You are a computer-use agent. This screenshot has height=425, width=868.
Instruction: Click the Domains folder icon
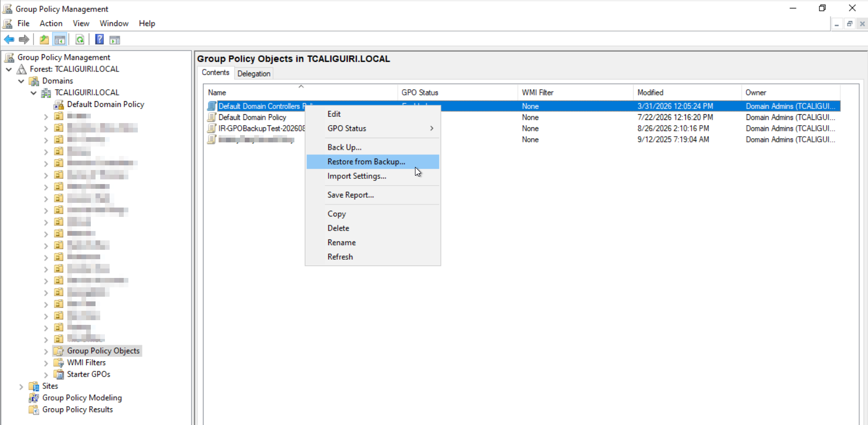34,81
